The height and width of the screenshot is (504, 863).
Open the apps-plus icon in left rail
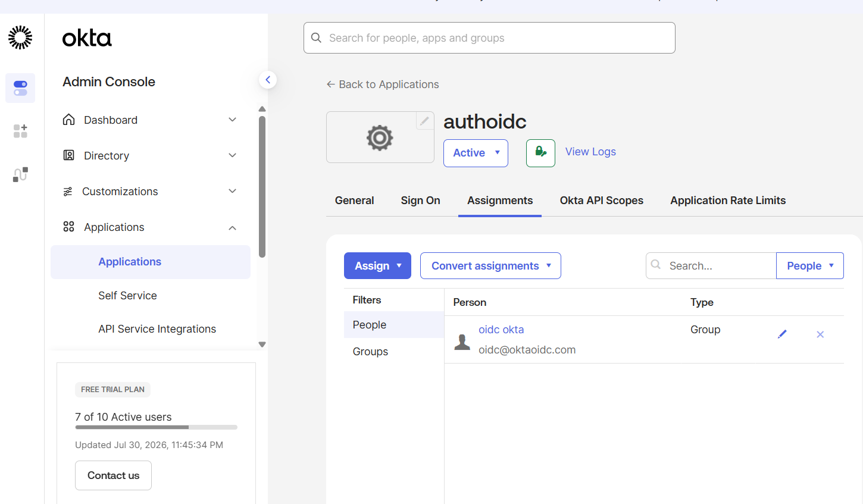click(x=20, y=131)
